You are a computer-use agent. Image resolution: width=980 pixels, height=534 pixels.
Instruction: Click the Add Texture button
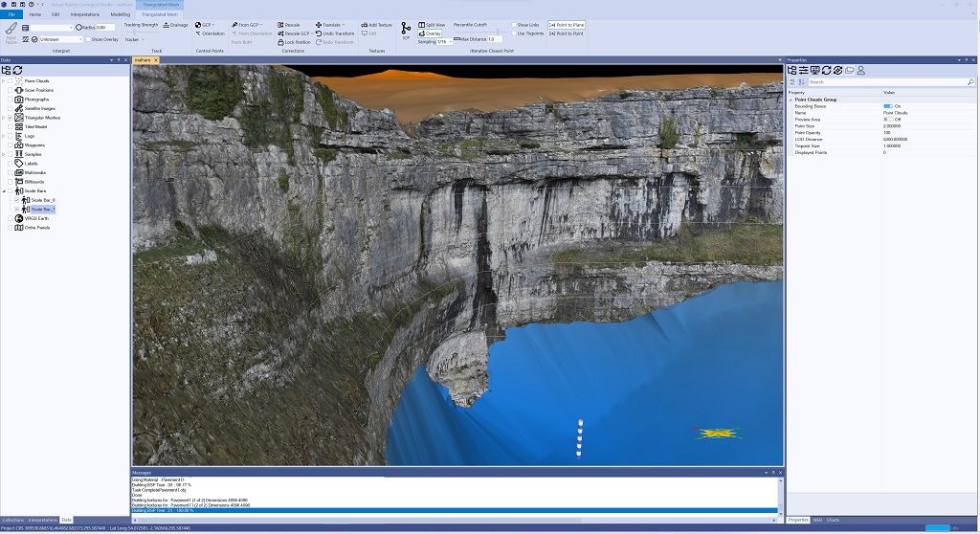pyautogui.click(x=377, y=25)
